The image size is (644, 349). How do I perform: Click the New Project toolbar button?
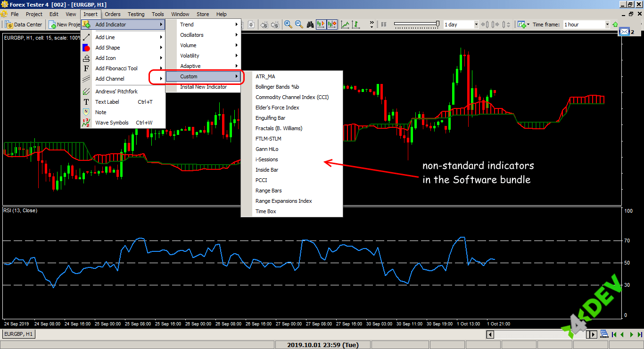click(65, 25)
